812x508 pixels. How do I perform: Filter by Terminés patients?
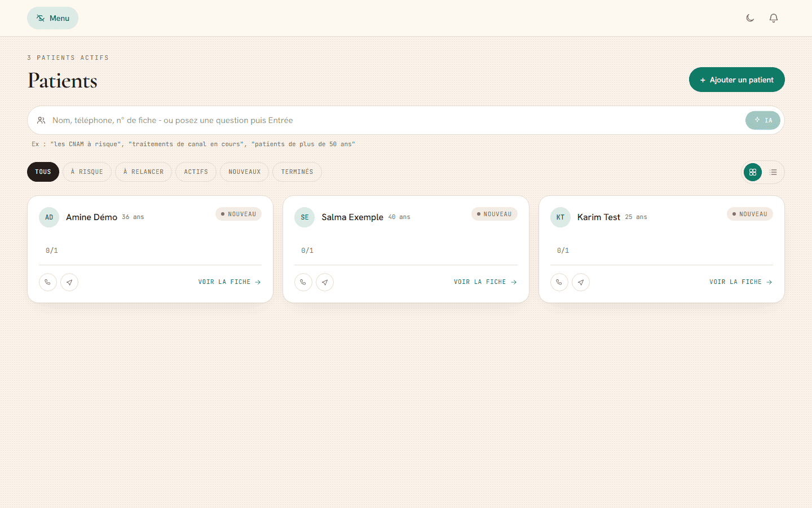click(297, 172)
